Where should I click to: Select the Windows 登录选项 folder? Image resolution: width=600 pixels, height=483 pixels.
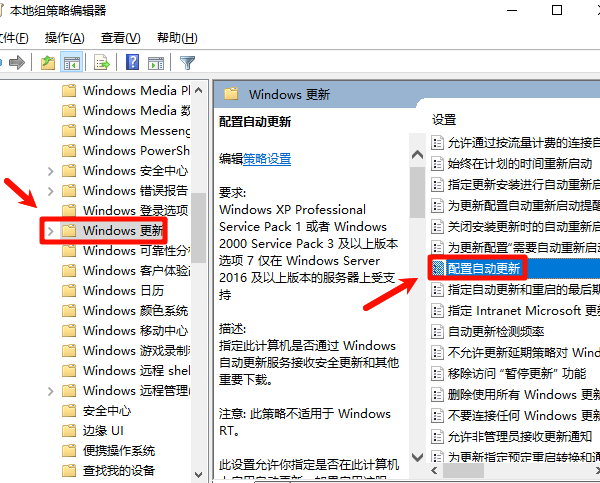click(x=125, y=210)
